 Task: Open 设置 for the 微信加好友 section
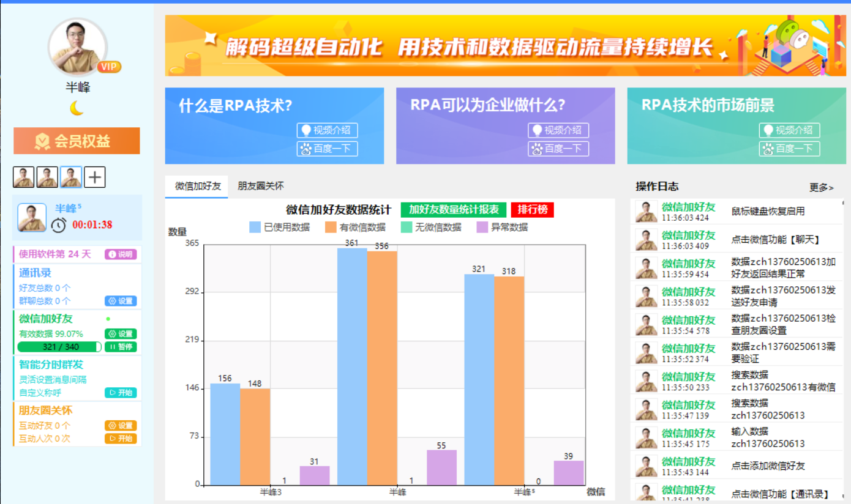pos(121,334)
